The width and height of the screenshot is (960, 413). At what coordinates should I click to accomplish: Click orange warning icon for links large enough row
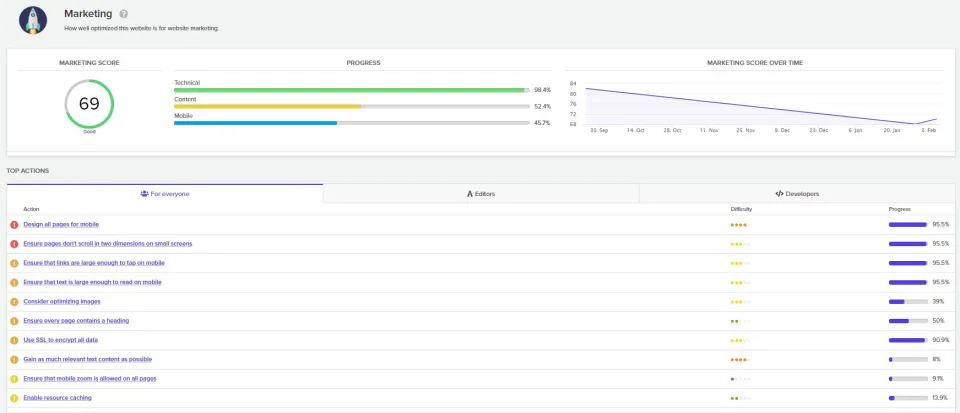14,263
